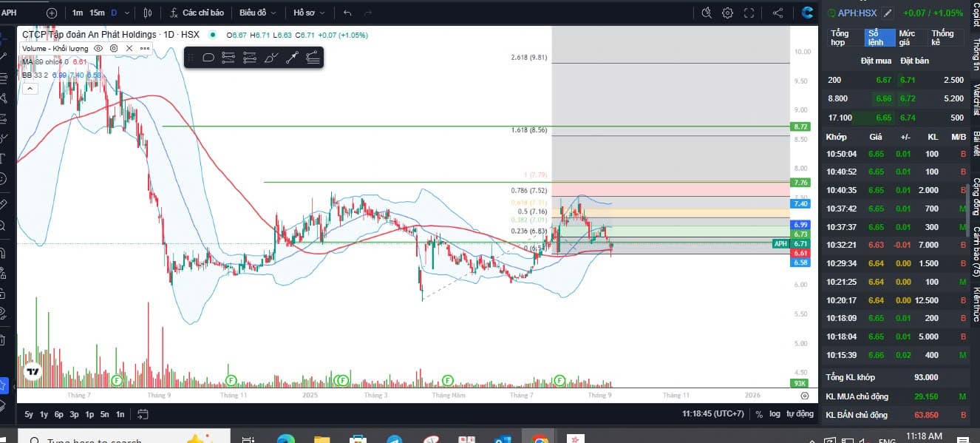Click the F event marker near Tháng 11
The height and width of the screenshot is (443, 980).
coord(231,380)
